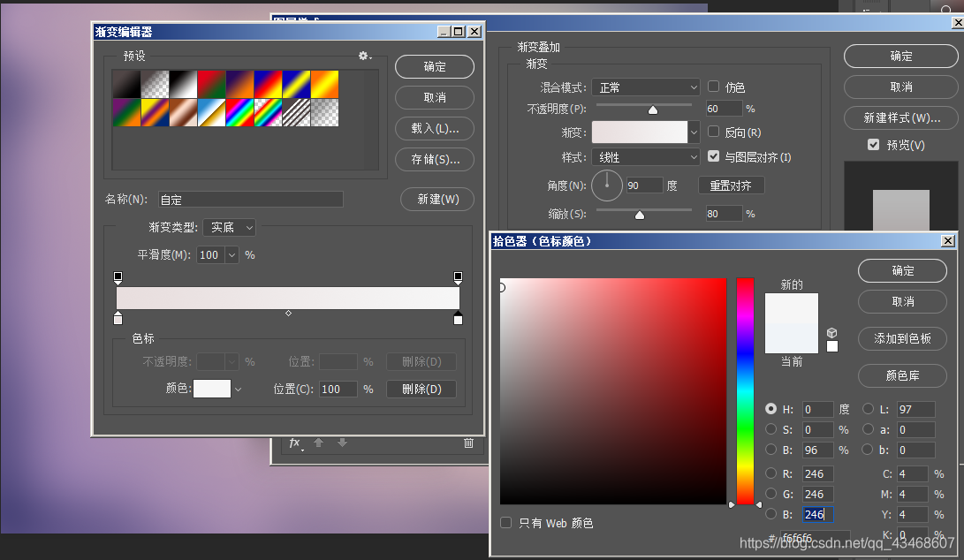
Task: Enable the 仿色 dither checkbox
Action: (711, 87)
